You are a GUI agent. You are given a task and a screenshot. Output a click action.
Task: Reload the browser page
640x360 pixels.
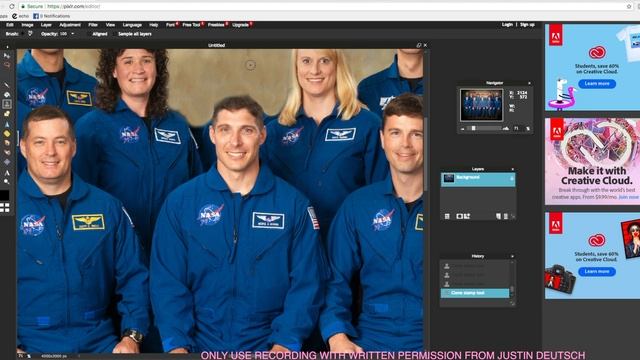coord(11,7)
